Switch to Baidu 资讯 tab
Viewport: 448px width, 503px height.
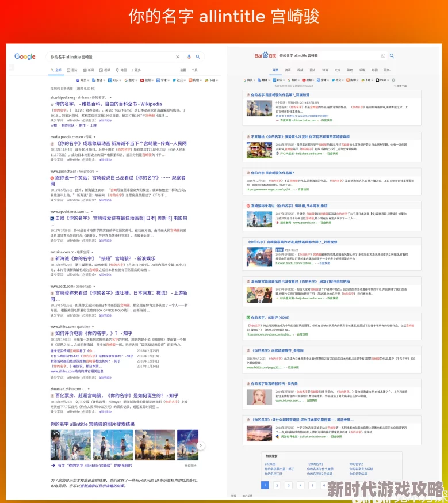pos(288,70)
